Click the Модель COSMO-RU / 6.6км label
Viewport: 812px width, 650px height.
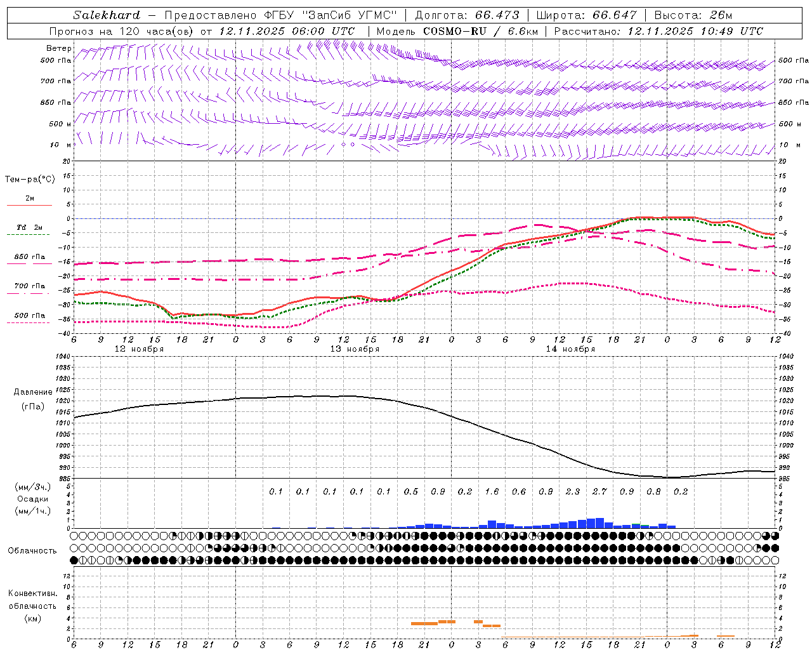457,31
